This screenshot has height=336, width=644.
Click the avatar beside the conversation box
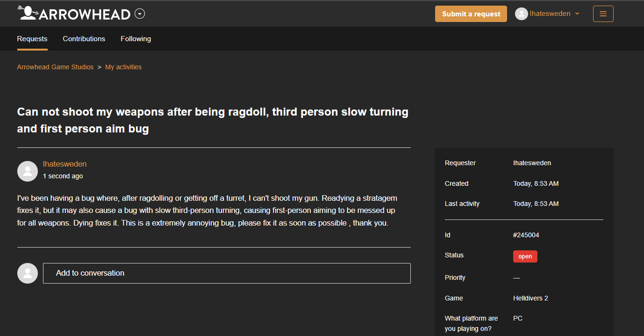pyautogui.click(x=28, y=273)
